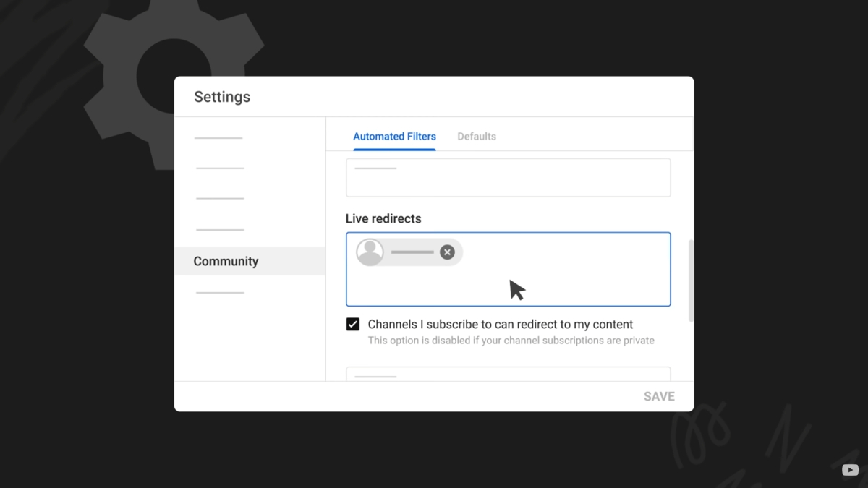Click the channel name in the redirect chip
This screenshot has height=488, width=868.
[412, 252]
